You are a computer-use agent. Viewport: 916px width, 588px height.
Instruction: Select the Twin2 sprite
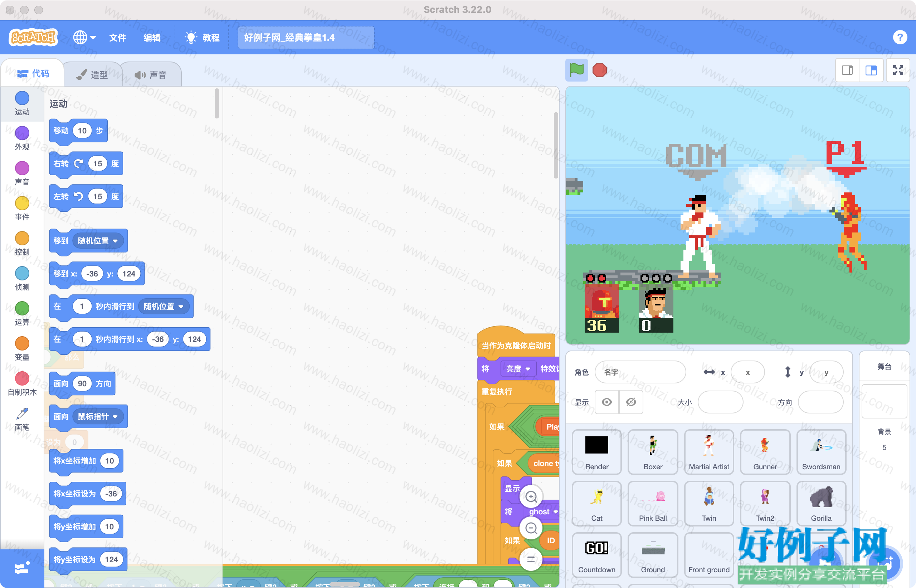(765, 503)
